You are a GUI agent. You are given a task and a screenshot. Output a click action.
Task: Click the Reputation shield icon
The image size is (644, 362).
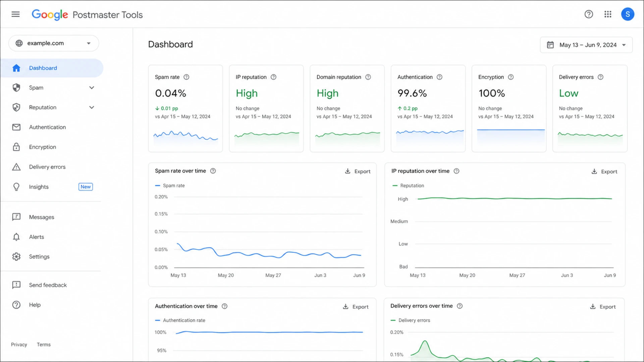point(16,108)
